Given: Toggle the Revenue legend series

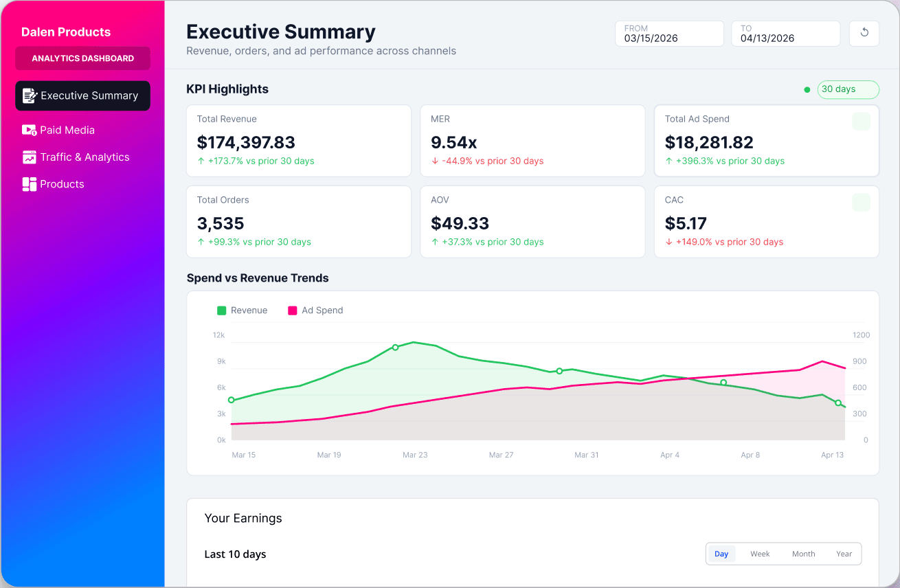Looking at the screenshot, I should (242, 310).
